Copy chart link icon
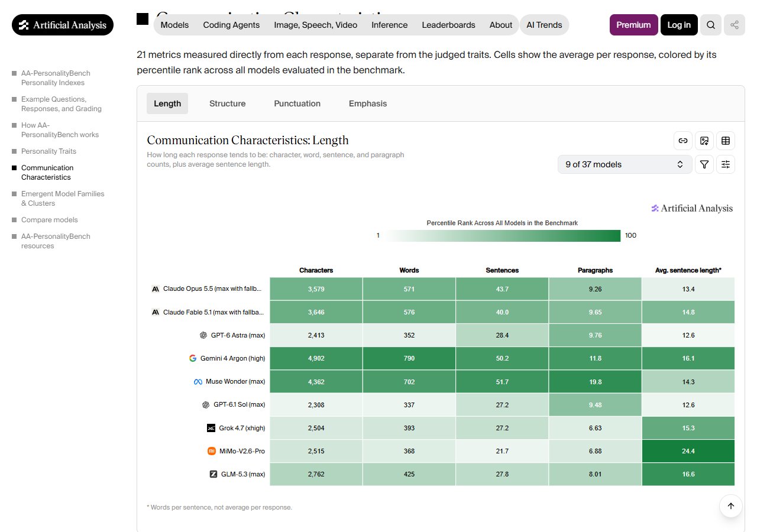 click(683, 141)
